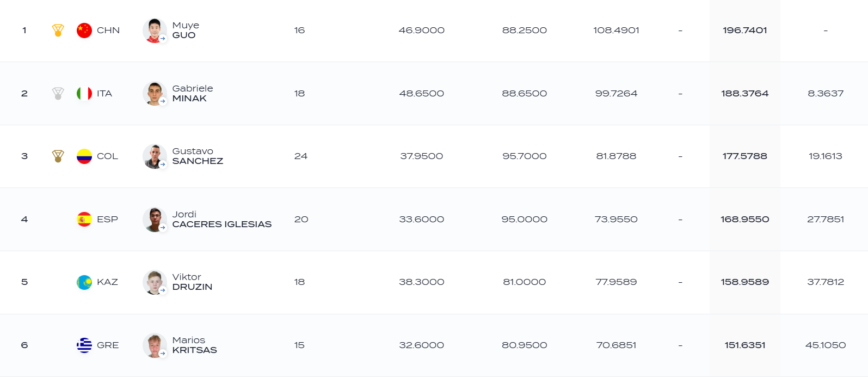Screen dimensions: 868x377
Task: Click the silver medal icon beside ITA
Action: [x=58, y=94]
